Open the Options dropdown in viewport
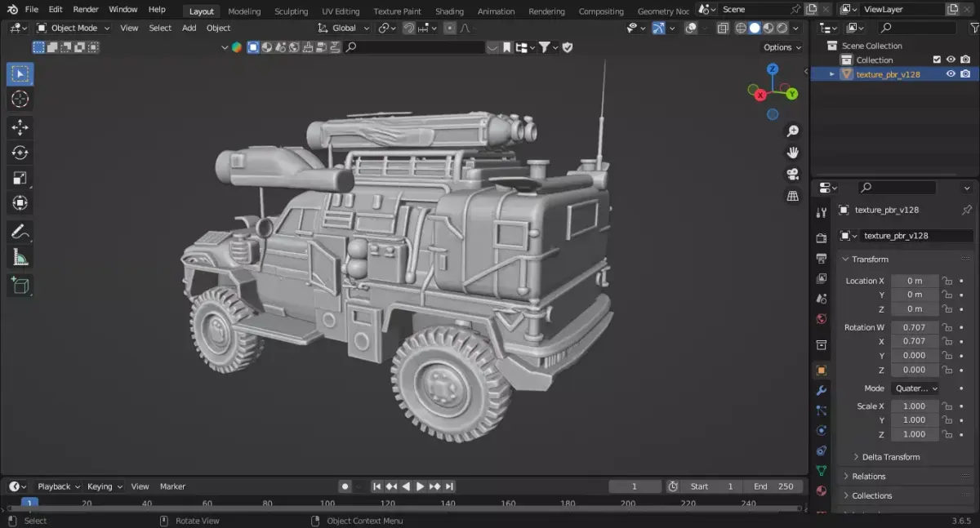Viewport: 980px width, 528px height. 782,47
